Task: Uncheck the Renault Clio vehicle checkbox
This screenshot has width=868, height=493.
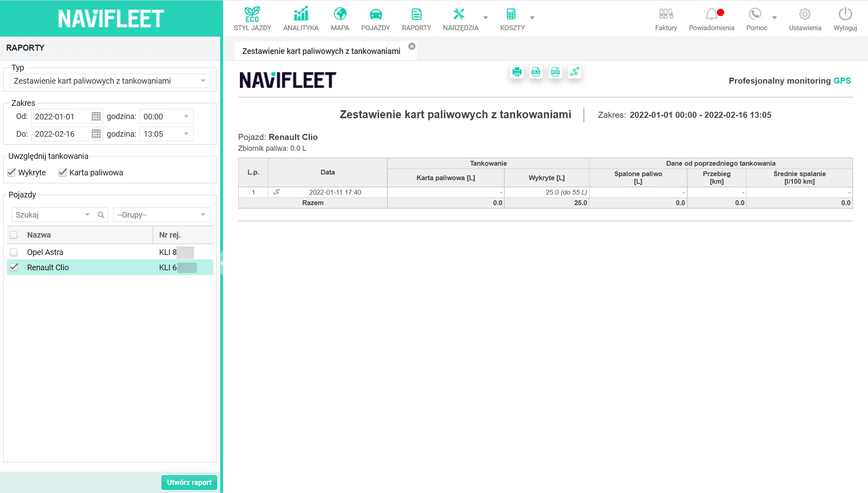Action: tap(14, 267)
